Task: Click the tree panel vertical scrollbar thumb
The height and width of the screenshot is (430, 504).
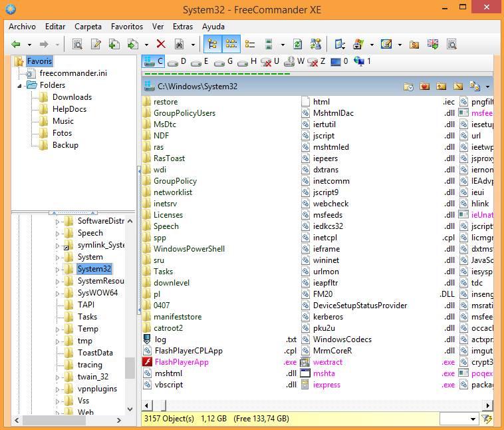Action: 130,368
